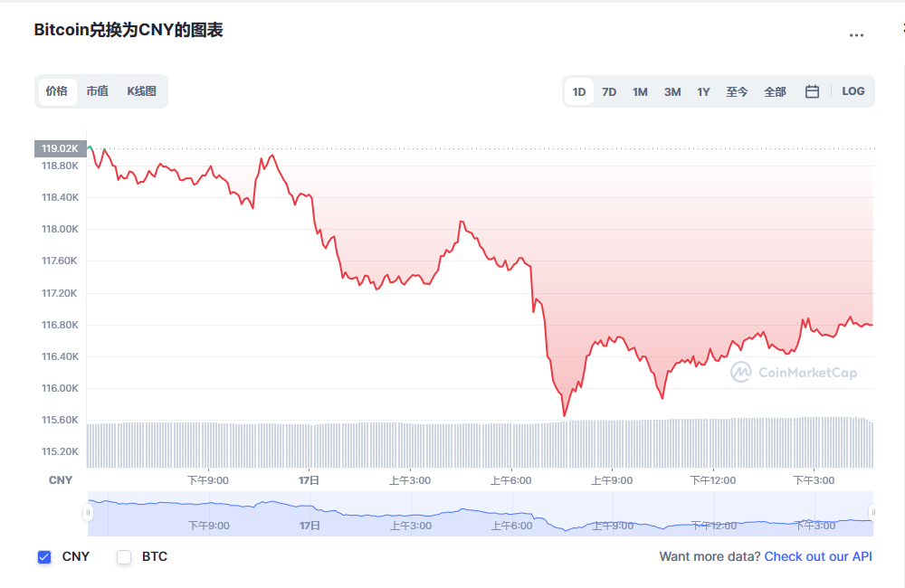Toggle the LOG scale button
This screenshot has height=588, width=905.
pos(853,91)
